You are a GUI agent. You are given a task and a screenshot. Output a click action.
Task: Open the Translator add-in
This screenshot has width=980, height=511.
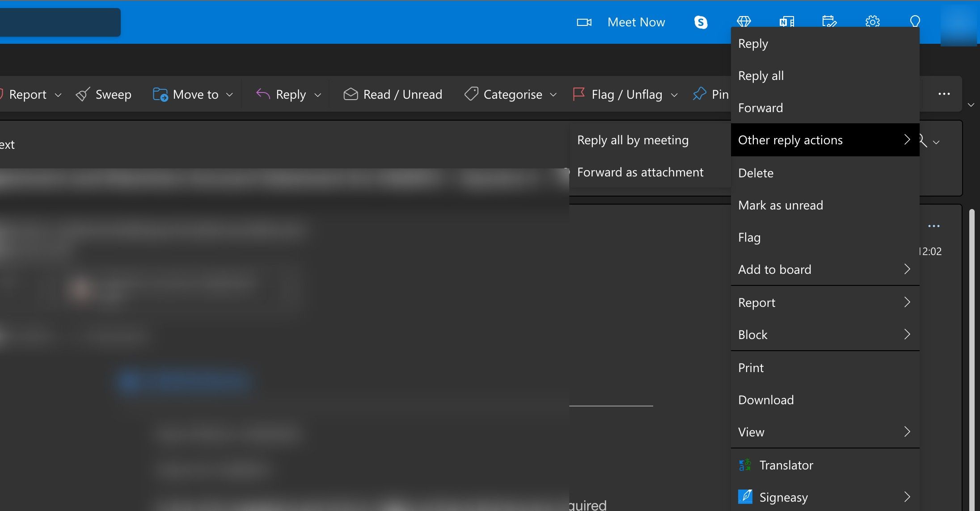[x=786, y=465]
